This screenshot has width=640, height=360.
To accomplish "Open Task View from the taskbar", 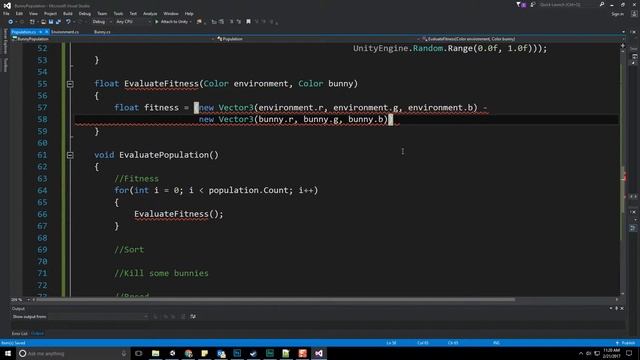I will point(139,353).
